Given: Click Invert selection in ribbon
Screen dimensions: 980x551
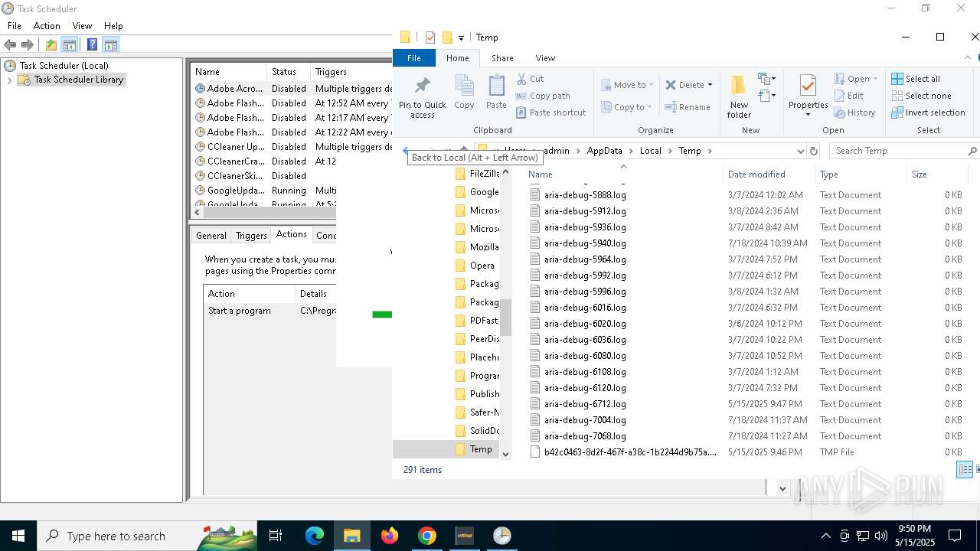Looking at the screenshot, I should tap(928, 112).
